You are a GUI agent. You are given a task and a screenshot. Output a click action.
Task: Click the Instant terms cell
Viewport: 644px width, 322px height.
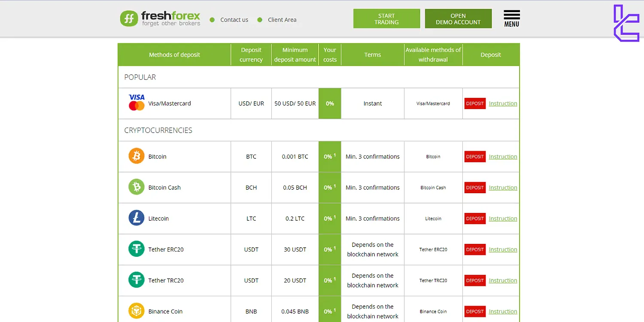(x=373, y=103)
